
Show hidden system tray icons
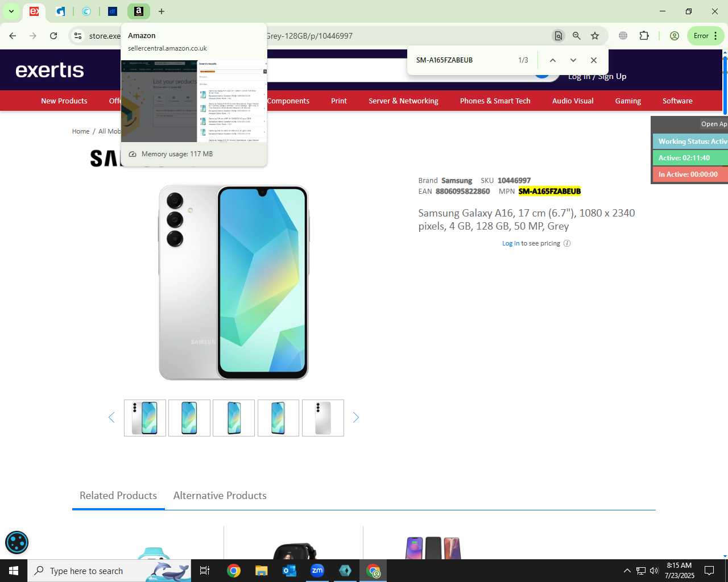coord(627,571)
